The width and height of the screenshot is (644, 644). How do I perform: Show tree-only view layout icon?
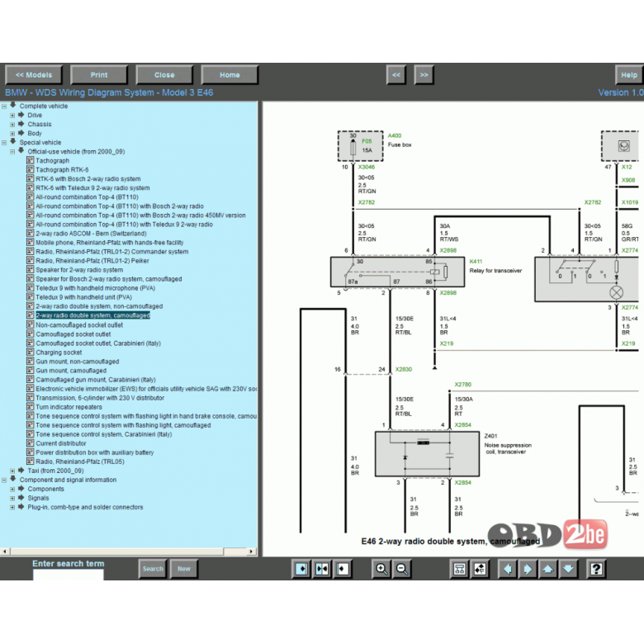[x=301, y=569]
